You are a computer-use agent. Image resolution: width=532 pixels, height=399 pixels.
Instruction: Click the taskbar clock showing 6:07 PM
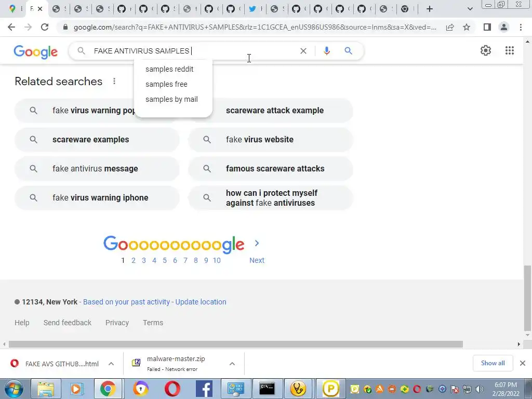point(506,389)
